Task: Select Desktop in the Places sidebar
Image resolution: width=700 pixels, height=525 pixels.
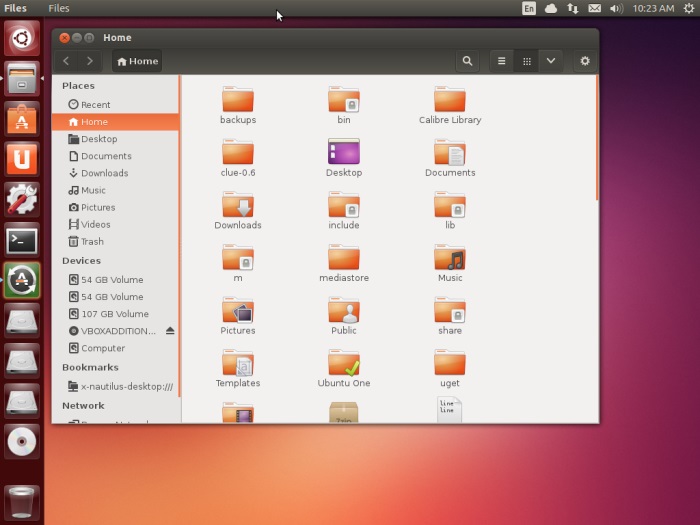Action: [x=116, y=139]
